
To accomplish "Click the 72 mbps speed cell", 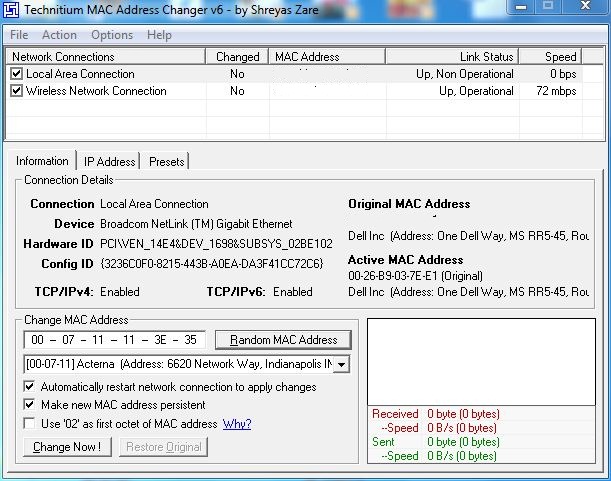I will (556, 91).
